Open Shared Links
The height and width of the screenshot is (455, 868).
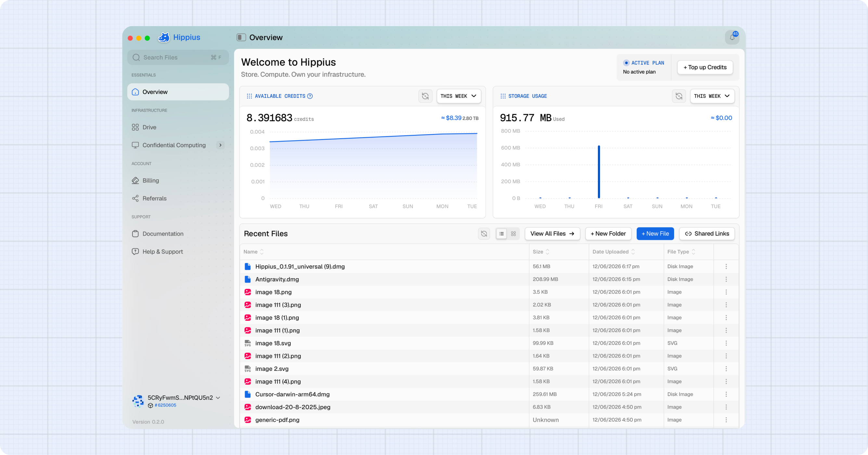tap(707, 234)
